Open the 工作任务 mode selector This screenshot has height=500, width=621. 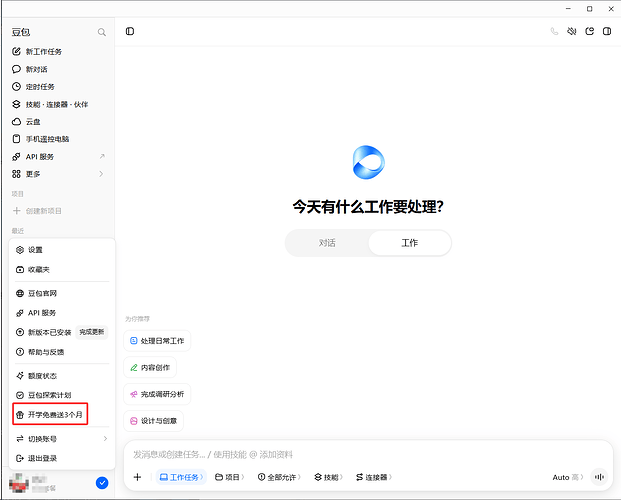click(x=181, y=477)
